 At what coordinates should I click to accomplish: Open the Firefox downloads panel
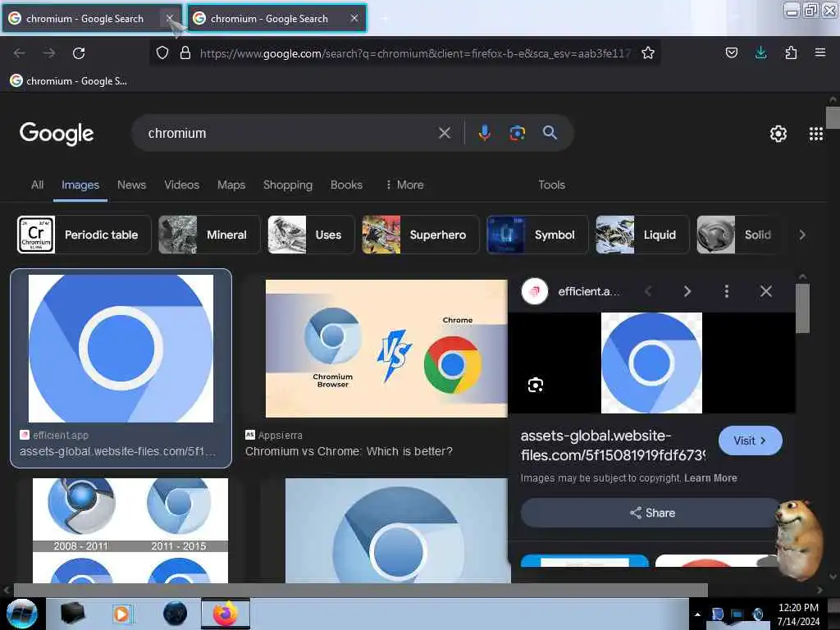point(760,52)
